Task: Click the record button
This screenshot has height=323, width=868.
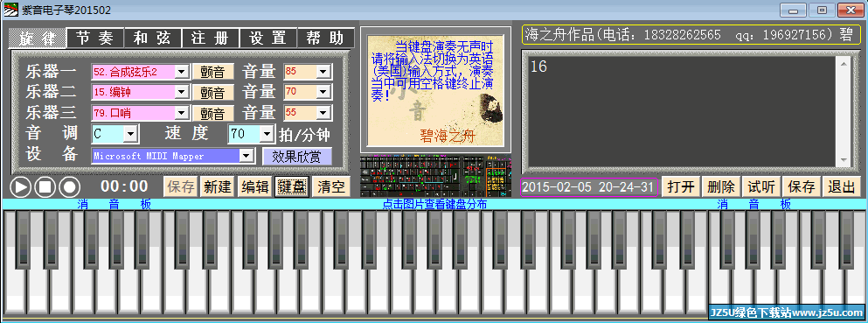Action: click(x=69, y=187)
